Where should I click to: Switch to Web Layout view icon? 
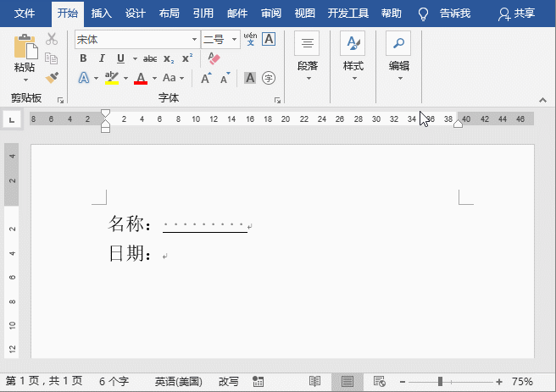[x=380, y=381]
